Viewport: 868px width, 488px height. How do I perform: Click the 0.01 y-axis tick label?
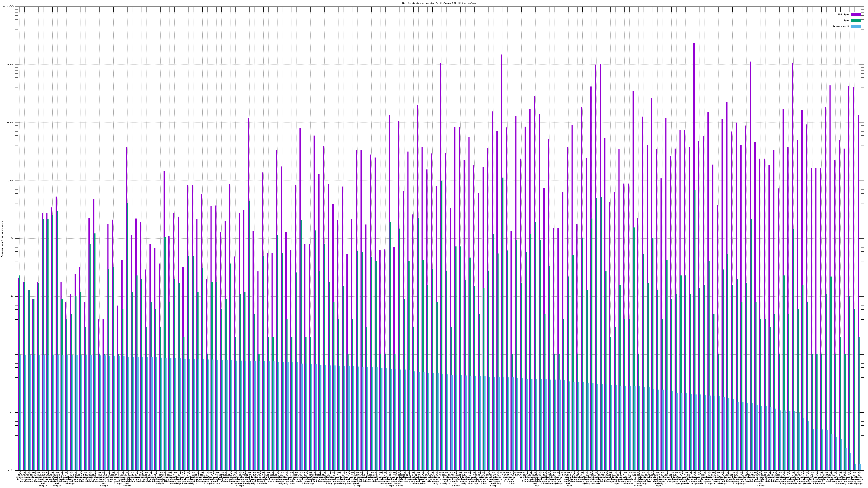coord(11,470)
